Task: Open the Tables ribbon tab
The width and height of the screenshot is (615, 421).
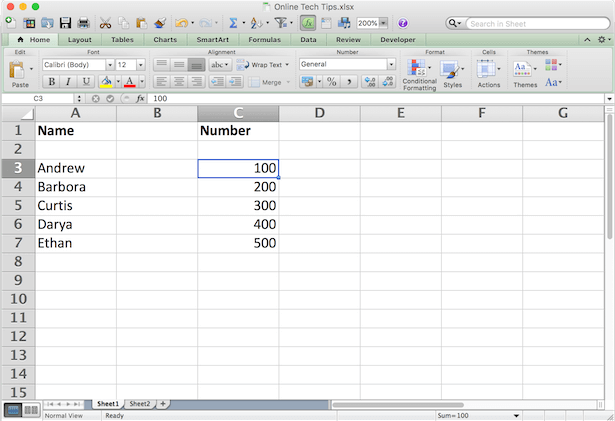Action: 122,40
